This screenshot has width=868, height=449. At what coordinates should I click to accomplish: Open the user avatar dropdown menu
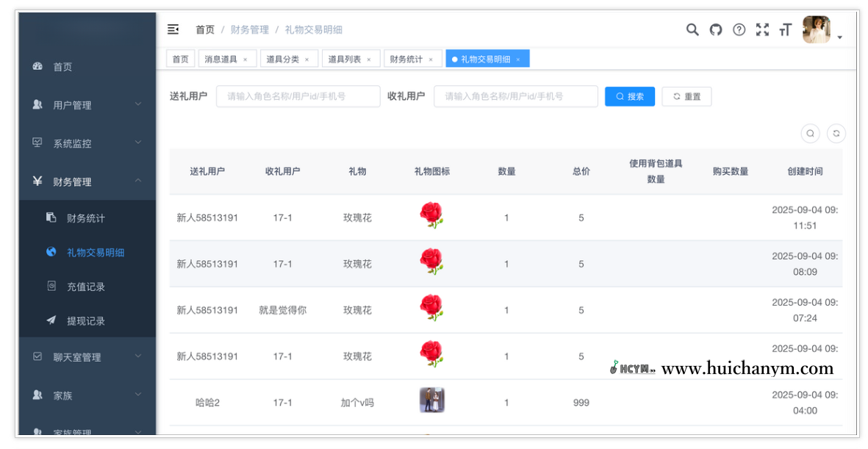pos(816,30)
